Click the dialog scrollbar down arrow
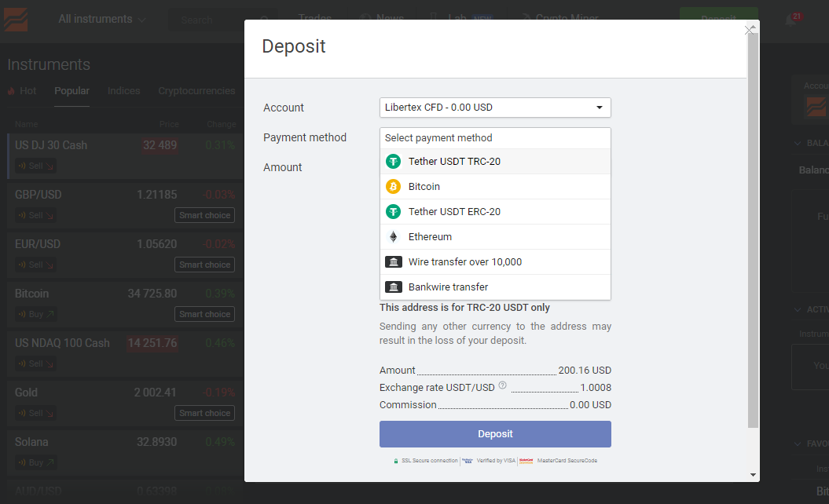The width and height of the screenshot is (829, 504). coord(753,475)
